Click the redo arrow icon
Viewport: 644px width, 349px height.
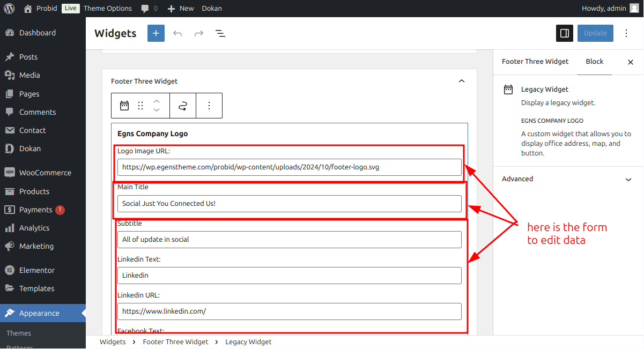(199, 33)
